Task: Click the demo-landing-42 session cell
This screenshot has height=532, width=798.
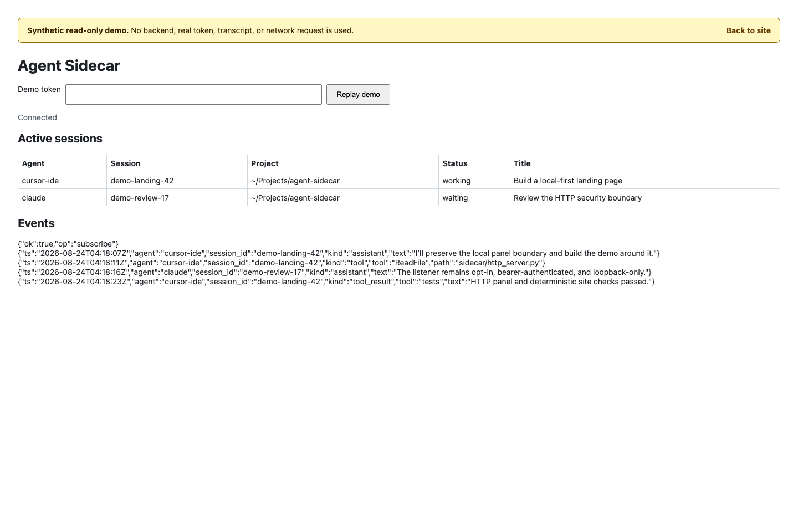Action: pyautogui.click(x=177, y=181)
